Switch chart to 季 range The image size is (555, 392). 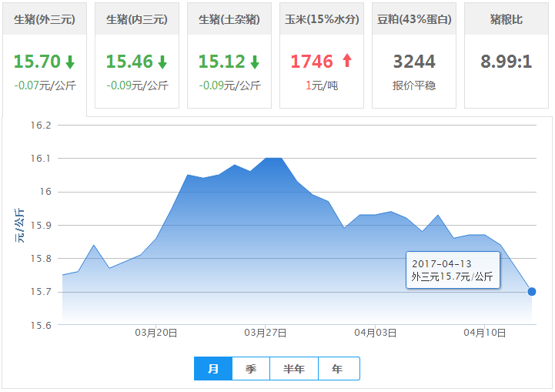coord(251,369)
